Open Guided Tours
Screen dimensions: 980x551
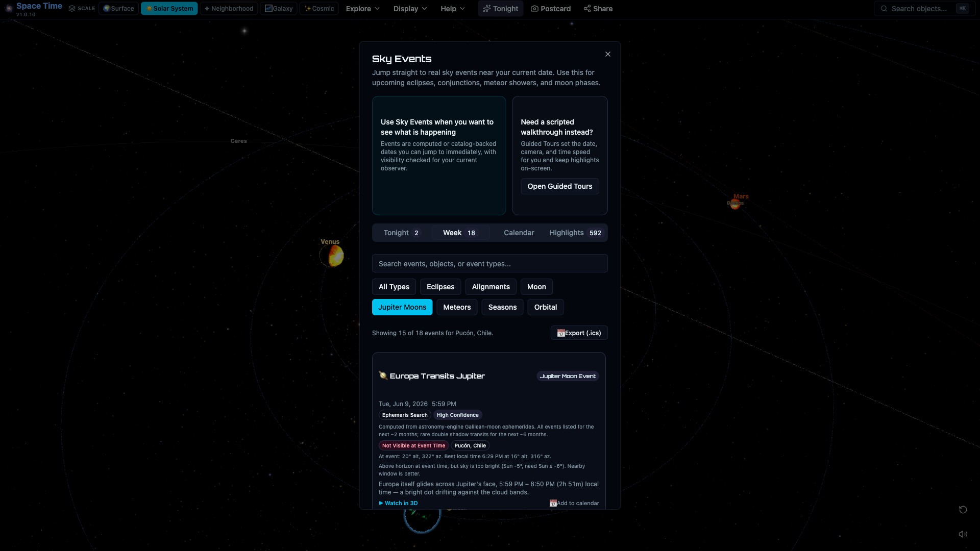(x=560, y=186)
